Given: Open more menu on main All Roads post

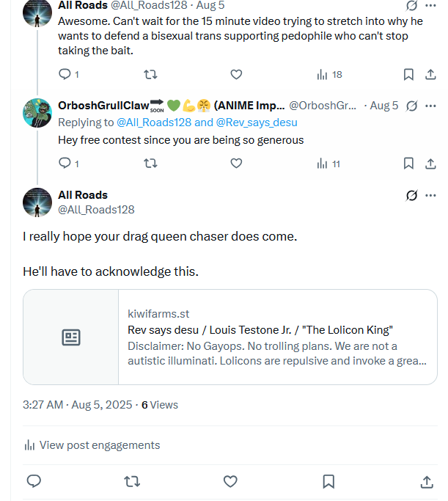Looking at the screenshot, I should pyautogui.click(x=430, y=195).
